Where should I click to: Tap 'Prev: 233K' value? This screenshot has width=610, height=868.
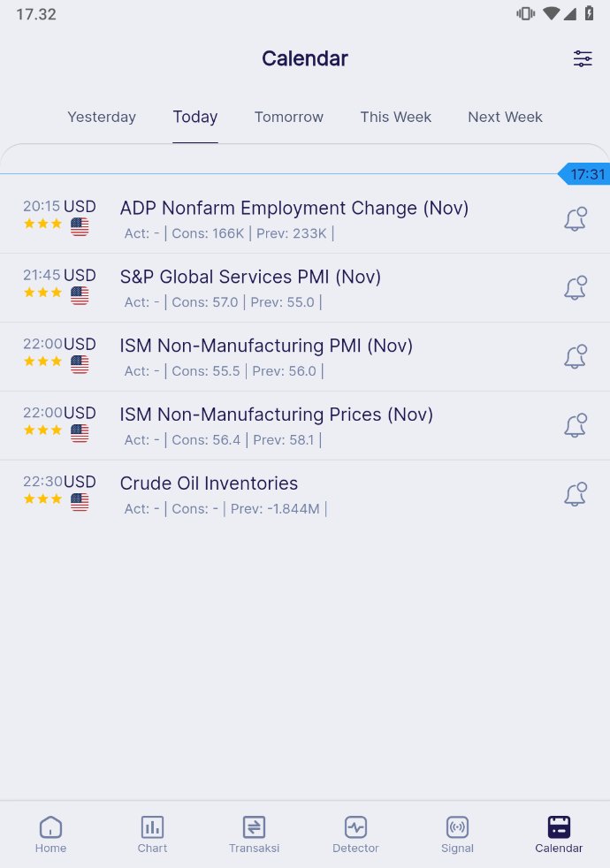coord(291,233)
